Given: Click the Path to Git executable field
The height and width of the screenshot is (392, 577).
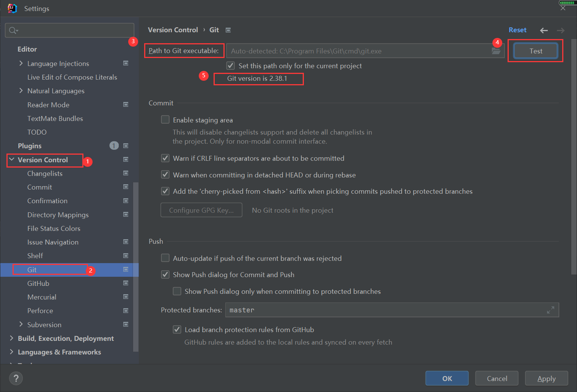Looking at the screenshot, I should [x=365, y=51].
